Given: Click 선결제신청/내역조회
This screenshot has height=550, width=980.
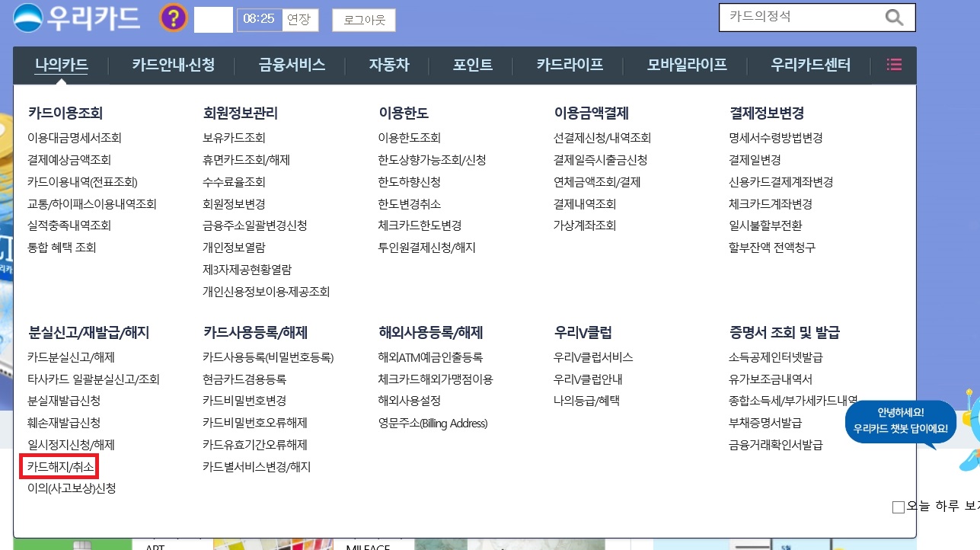Looking at the screenshot, I should pos(602,138).
